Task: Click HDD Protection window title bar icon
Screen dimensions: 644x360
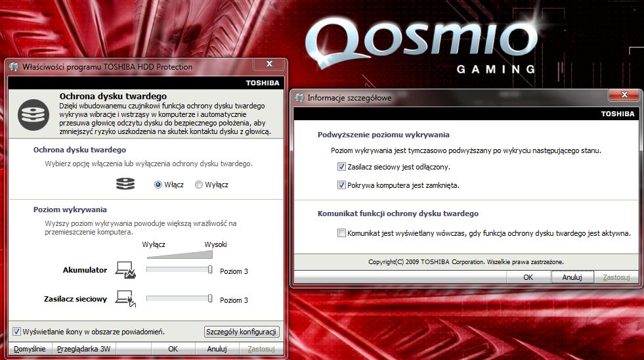Action: click(14, 66)
